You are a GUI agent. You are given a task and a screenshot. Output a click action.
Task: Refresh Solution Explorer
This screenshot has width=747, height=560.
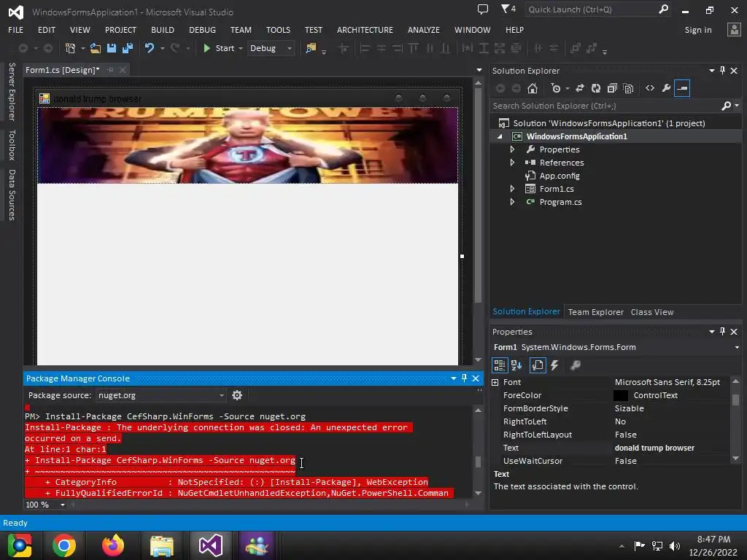(x=596, y=88)
